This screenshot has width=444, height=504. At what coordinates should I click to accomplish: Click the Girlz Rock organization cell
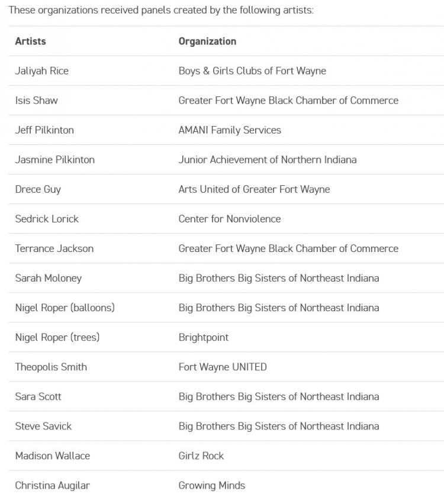[201, 455]
